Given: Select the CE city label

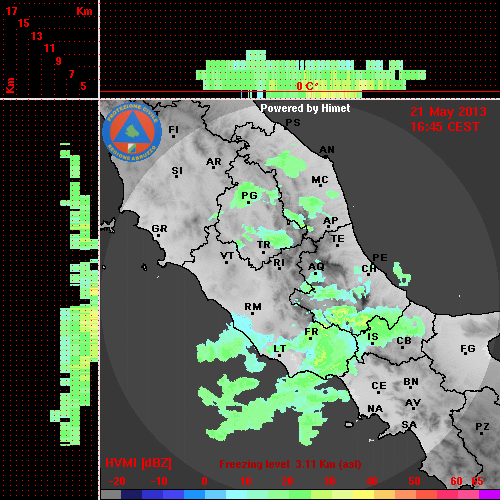Looking at the screenshot, I should (379, 386).
